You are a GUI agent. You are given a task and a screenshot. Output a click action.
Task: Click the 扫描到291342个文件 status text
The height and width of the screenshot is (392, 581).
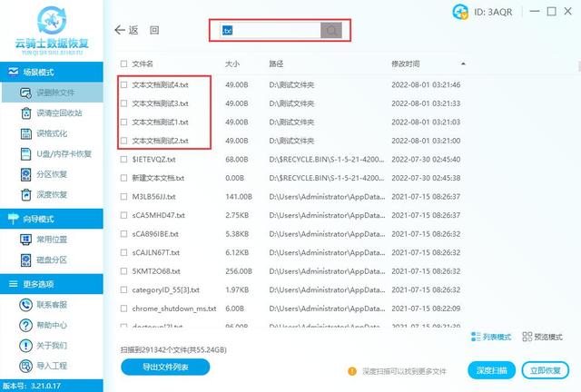point(173,349)
